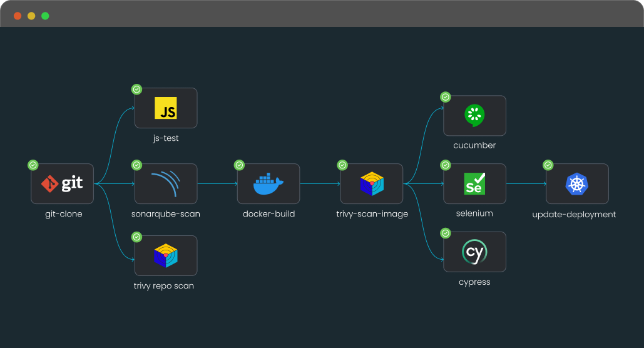Select the js-test JavaScript node

(165, 108)
